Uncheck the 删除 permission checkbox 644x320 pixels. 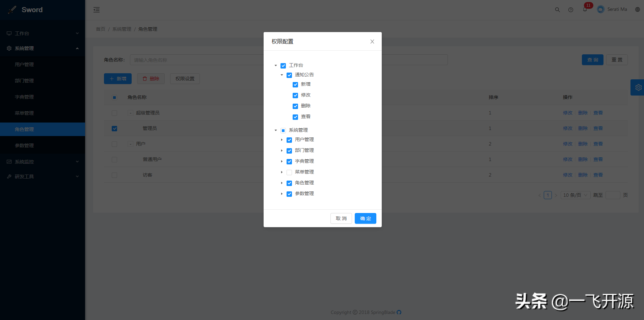pos(295,106)
